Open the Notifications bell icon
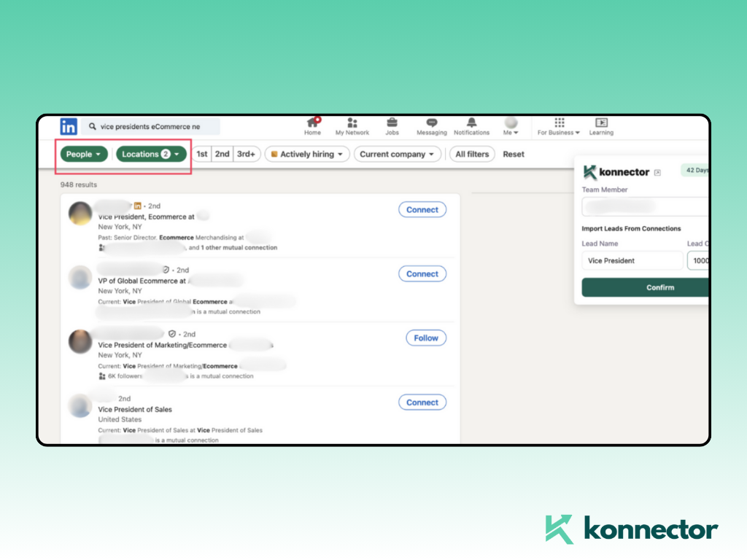 tap(472, 122)
